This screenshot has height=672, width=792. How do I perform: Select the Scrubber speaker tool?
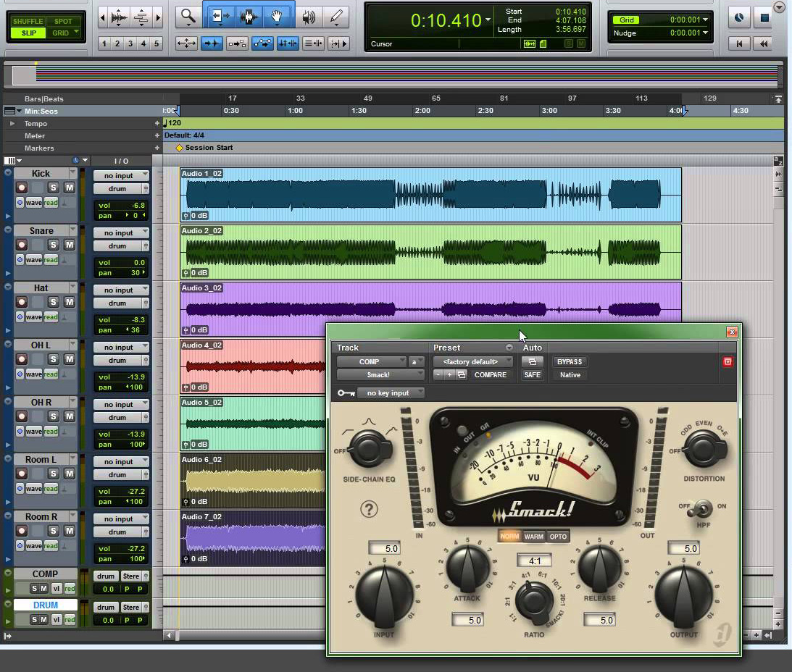click(x=309, y=15)
